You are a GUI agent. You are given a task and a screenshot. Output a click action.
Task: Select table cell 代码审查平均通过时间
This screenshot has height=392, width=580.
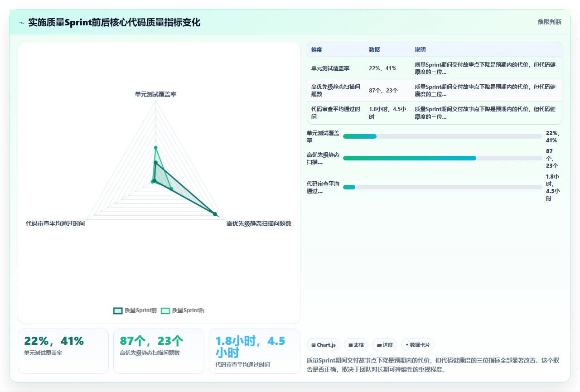coord(336,113)
